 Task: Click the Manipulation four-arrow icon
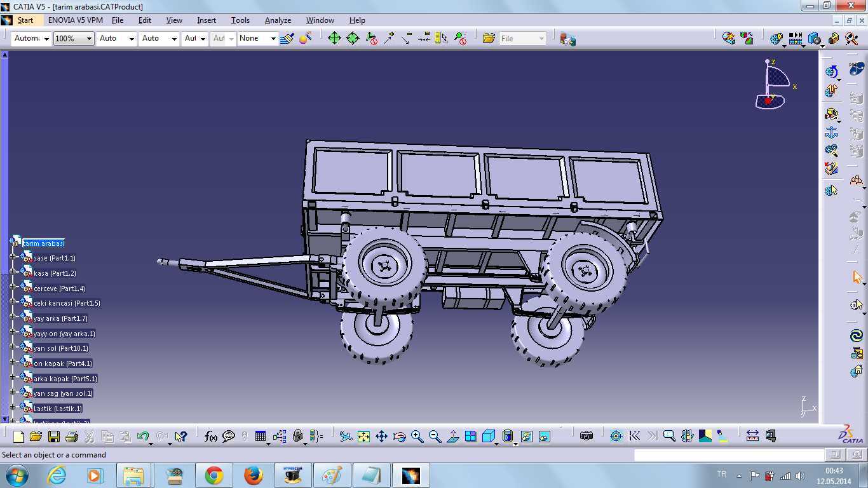point(334,39)
